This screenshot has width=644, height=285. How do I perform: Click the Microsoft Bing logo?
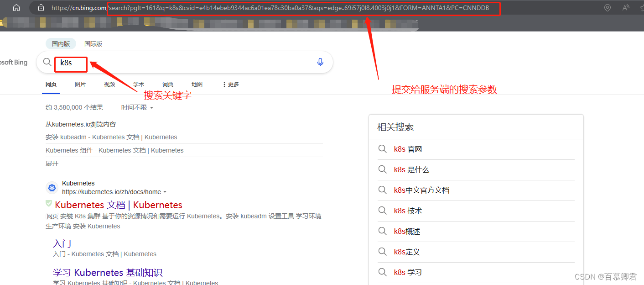(x=14, y=63)
